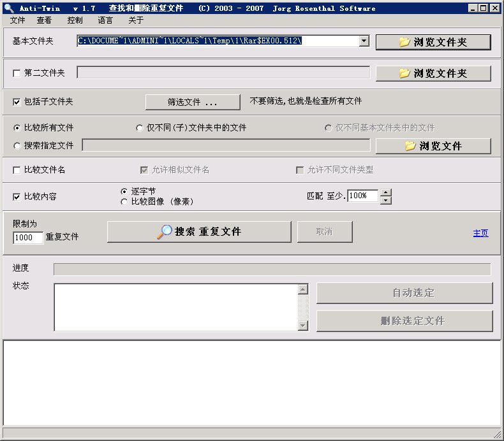Click the 自动选定 auto-select button

(x=404, y=293)
